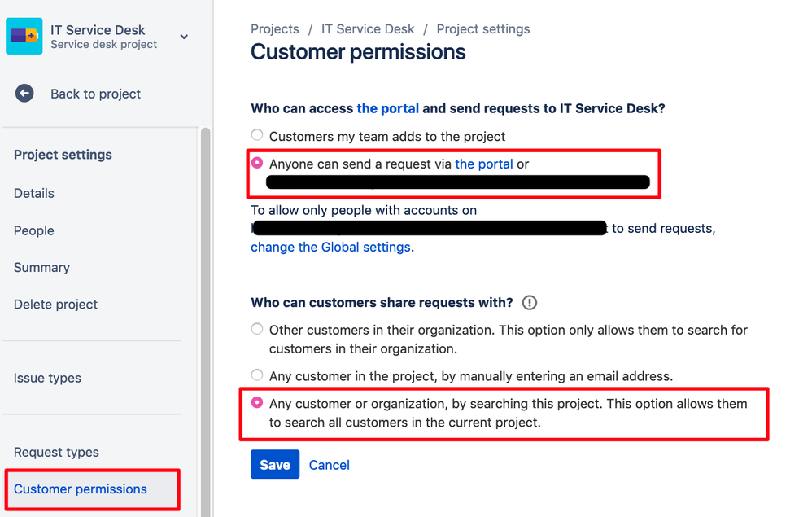
Task: Open the People settings page
Action: tap(33, 230)
